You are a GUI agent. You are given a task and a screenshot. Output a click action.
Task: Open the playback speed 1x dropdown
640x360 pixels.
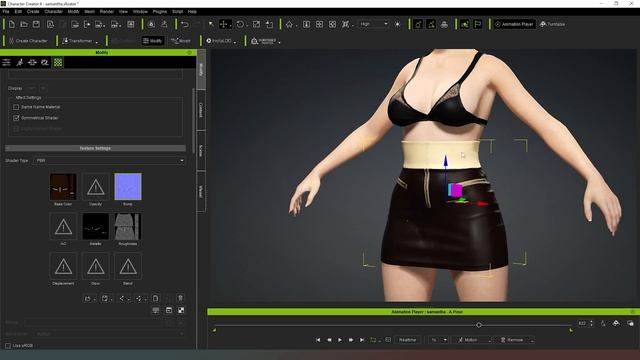pyautogui.click(x=438, y=340)
